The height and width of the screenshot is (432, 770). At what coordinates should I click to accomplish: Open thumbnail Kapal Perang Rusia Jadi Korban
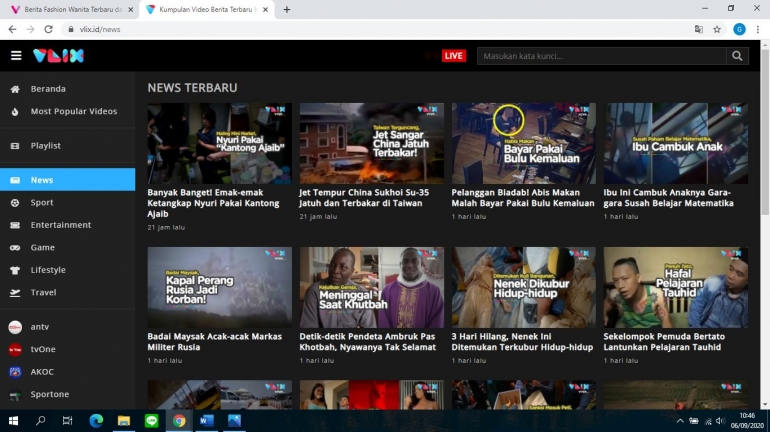(220, 287)
